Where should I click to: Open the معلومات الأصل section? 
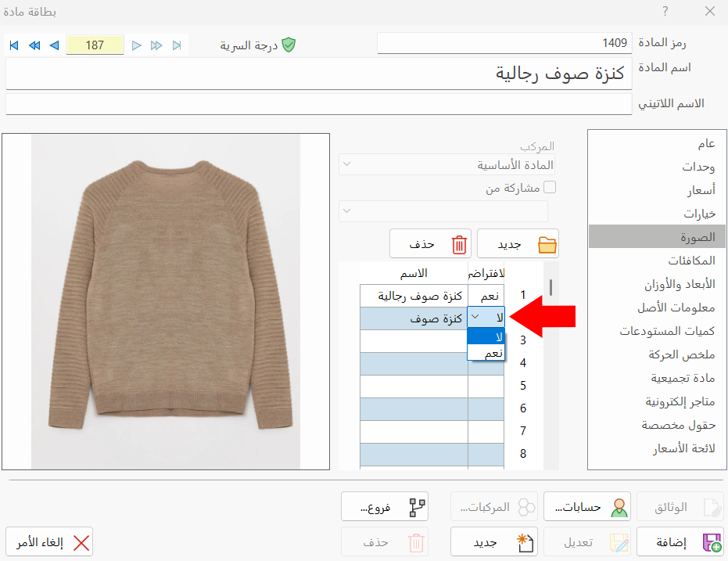click(657, 307)
